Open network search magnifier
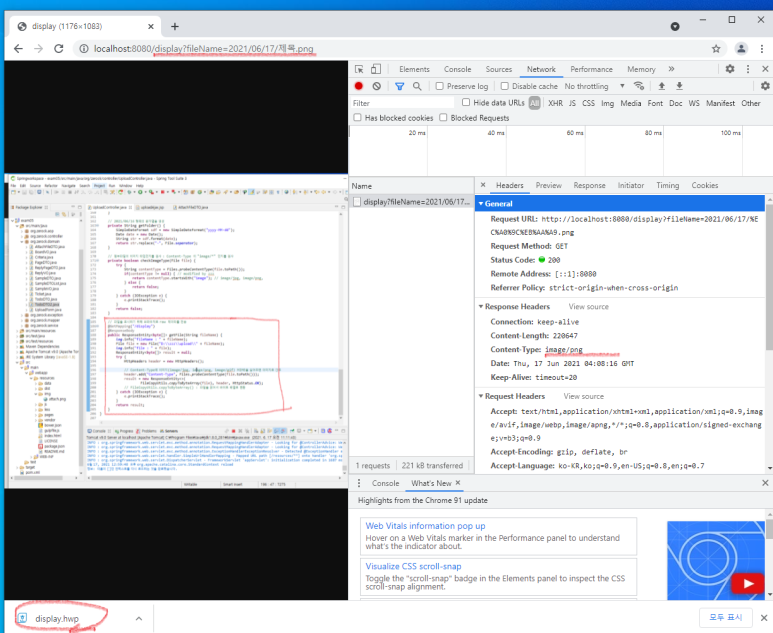This screenshot has height=633, width=773. 417,86
